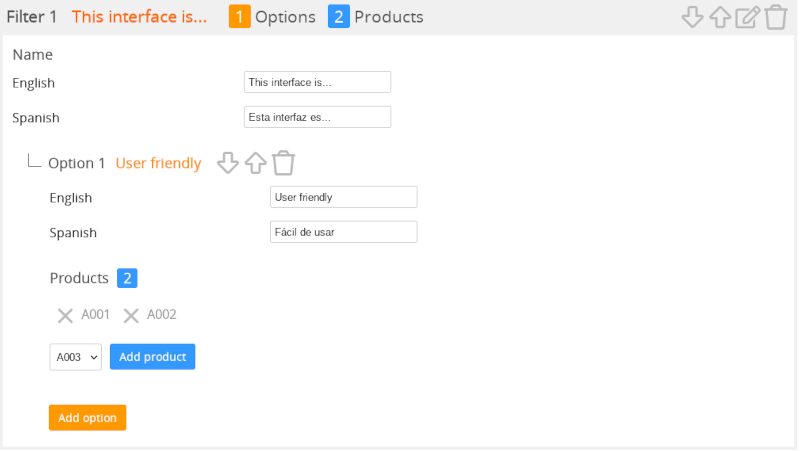
Task: Move Filter 1 up with arrow icon
Action: [x=720, y=18]
